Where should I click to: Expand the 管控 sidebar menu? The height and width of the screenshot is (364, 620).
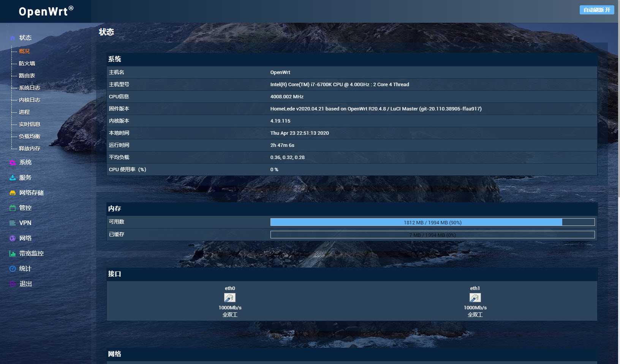(x=25, y=208)
